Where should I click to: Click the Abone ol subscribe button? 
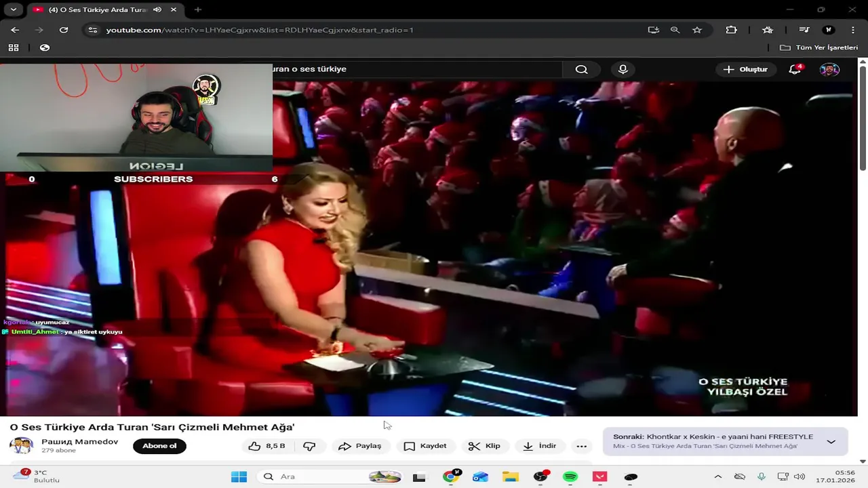[159, 446]
